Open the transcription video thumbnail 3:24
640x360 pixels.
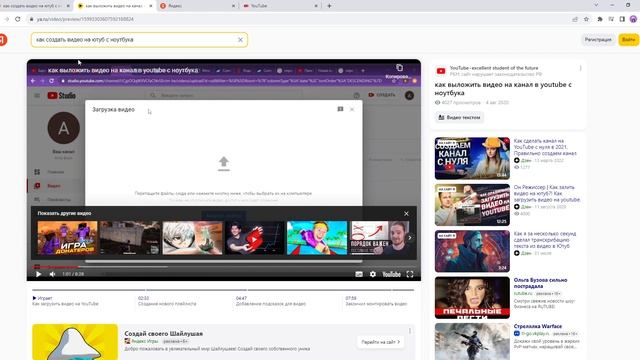472,251
